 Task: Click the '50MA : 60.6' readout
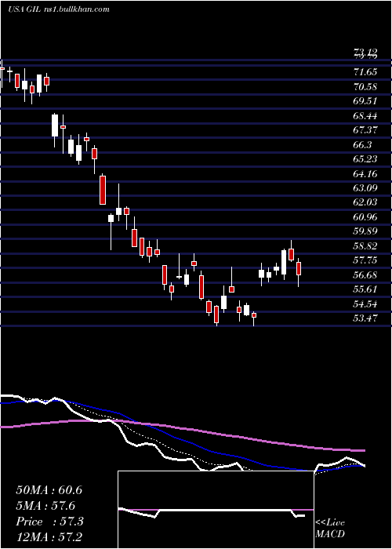[49, 490]
